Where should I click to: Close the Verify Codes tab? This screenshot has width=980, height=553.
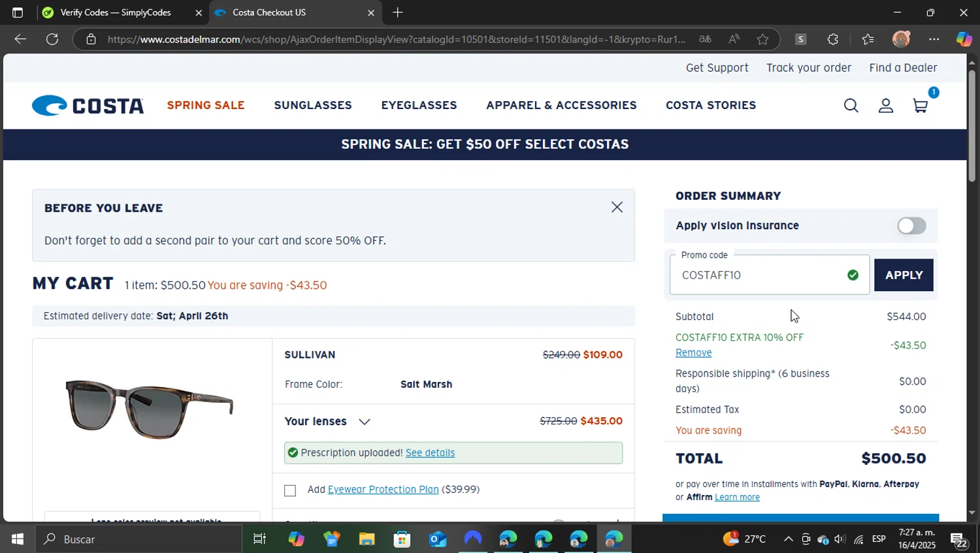[x=199, y=12]
